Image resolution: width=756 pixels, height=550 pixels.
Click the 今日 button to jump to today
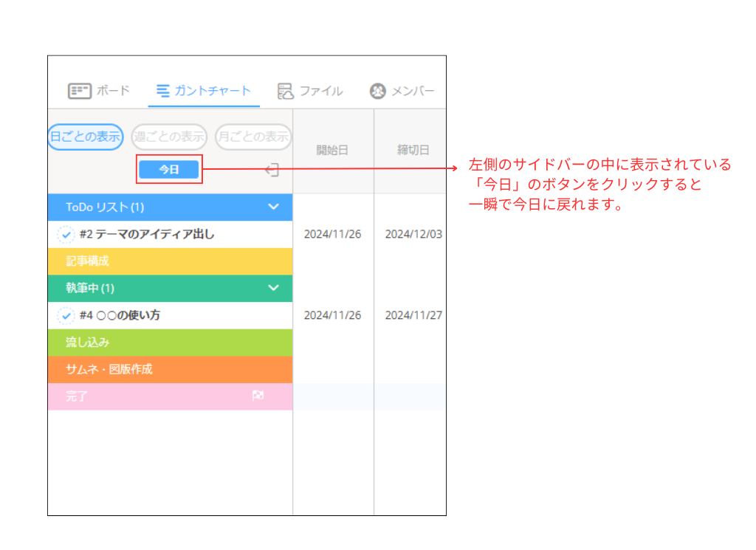[x=168, y=169]
